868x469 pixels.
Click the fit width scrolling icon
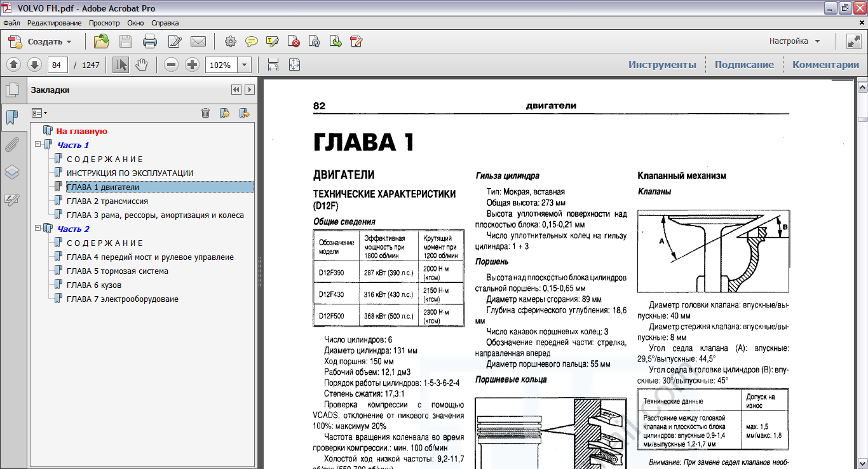tap(273, 64)
